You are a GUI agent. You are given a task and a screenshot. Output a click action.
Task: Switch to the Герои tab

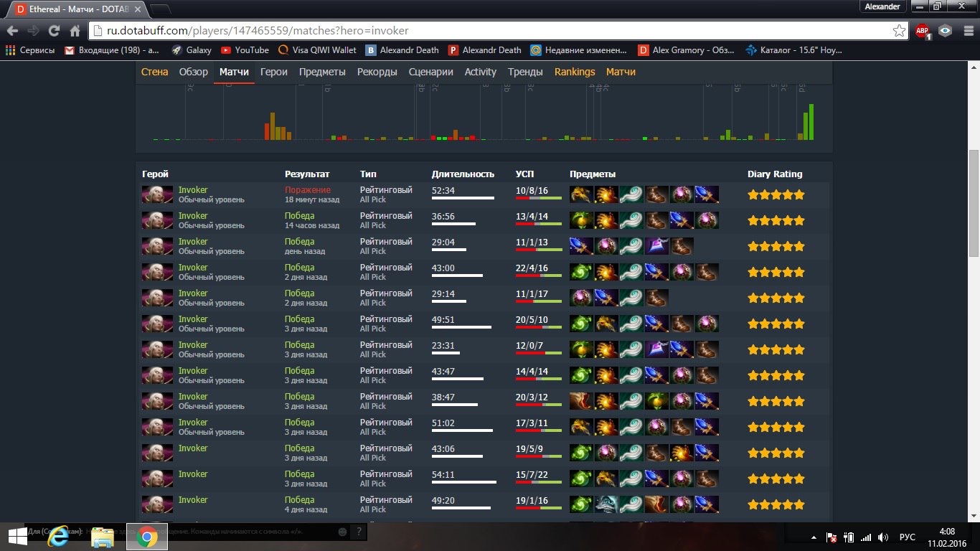coord(273,72)
